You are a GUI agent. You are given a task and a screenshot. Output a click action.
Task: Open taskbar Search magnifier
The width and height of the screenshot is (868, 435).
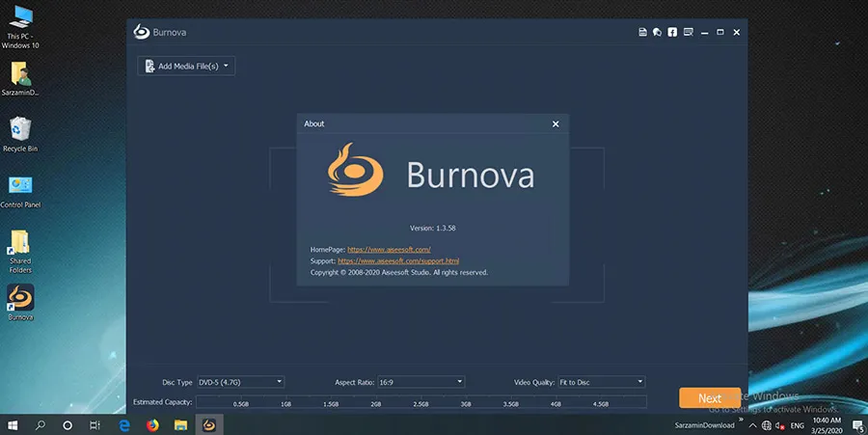click(40, 425)
